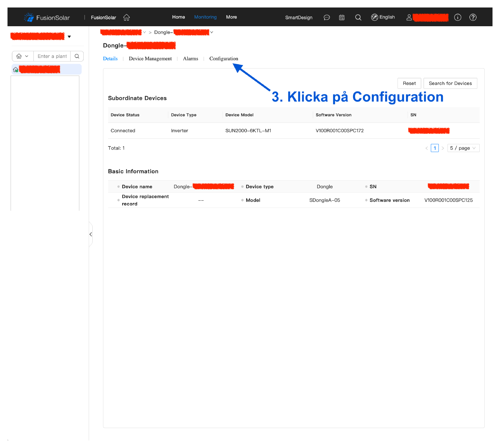Click the Dongle device type value
Screen dimensions: 500x448
coord(324,186)
